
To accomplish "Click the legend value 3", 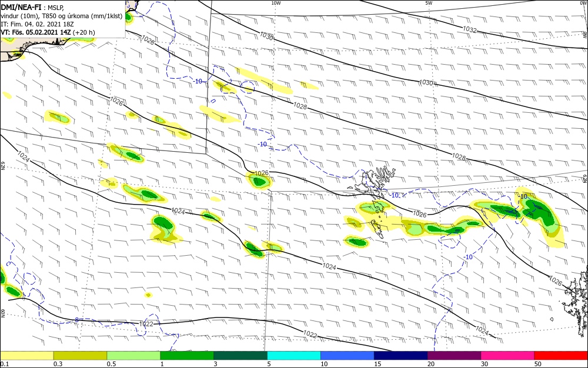I will pos(215,364).
